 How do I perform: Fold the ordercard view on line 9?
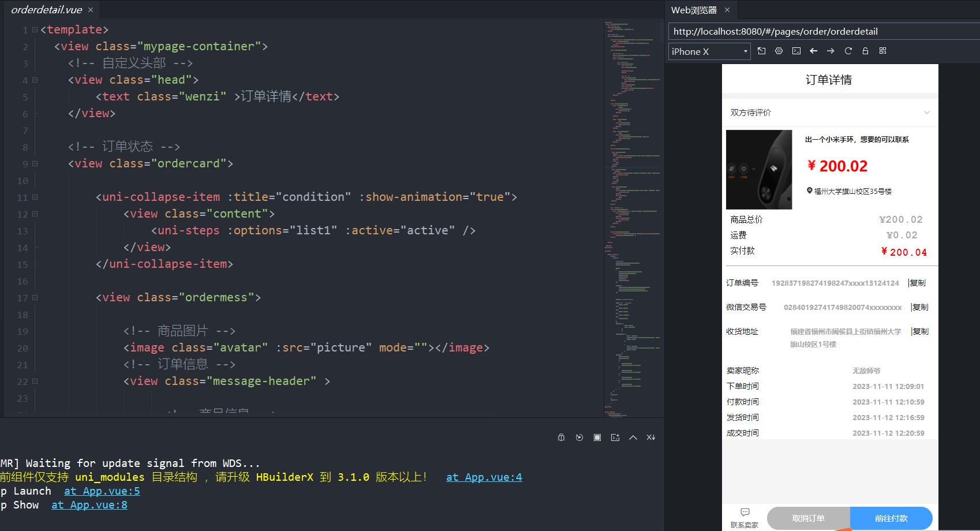click(x=35, y=164)
